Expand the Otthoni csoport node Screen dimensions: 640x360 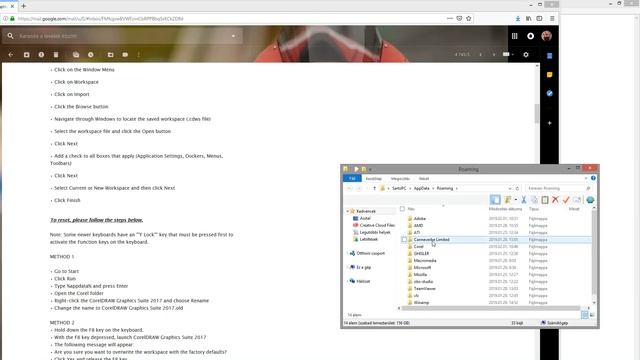pos(347,253)
